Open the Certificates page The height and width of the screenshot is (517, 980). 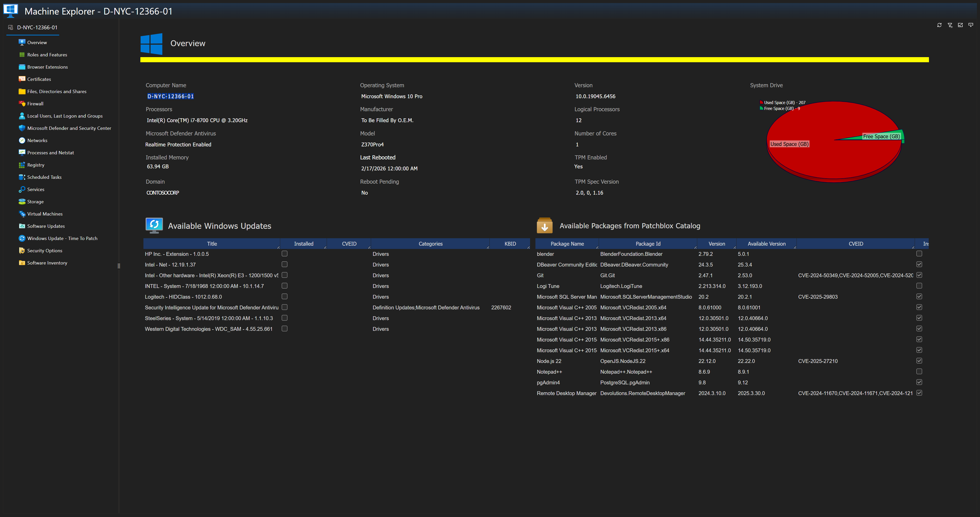[39, 79]
